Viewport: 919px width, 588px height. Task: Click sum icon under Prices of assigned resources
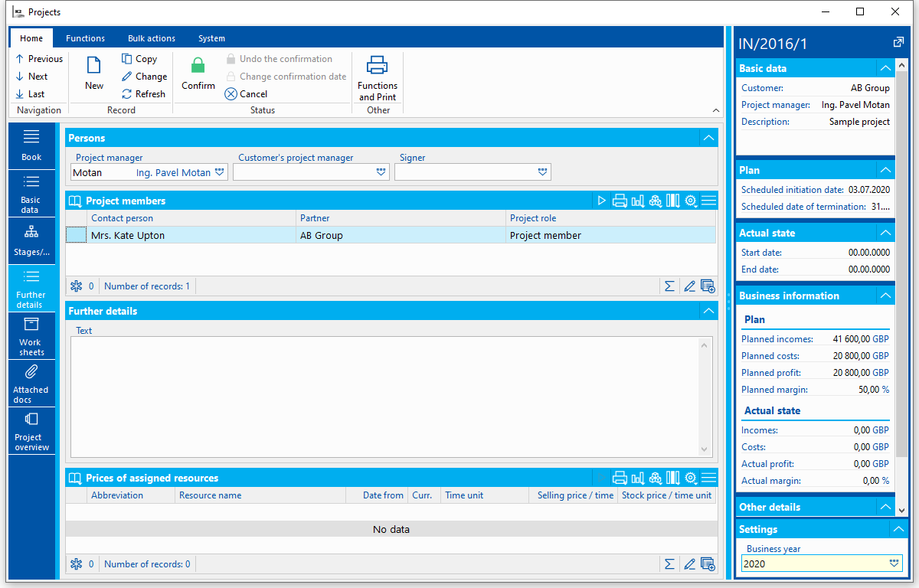tap(669, 564)
